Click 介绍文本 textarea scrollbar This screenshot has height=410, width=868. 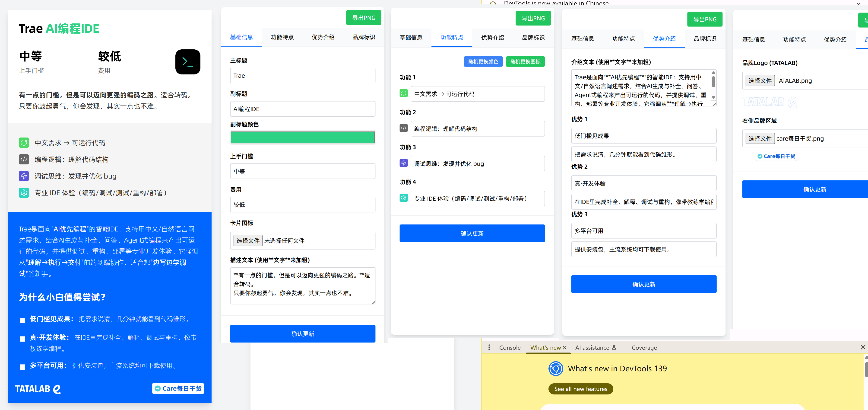pos(713,85)
